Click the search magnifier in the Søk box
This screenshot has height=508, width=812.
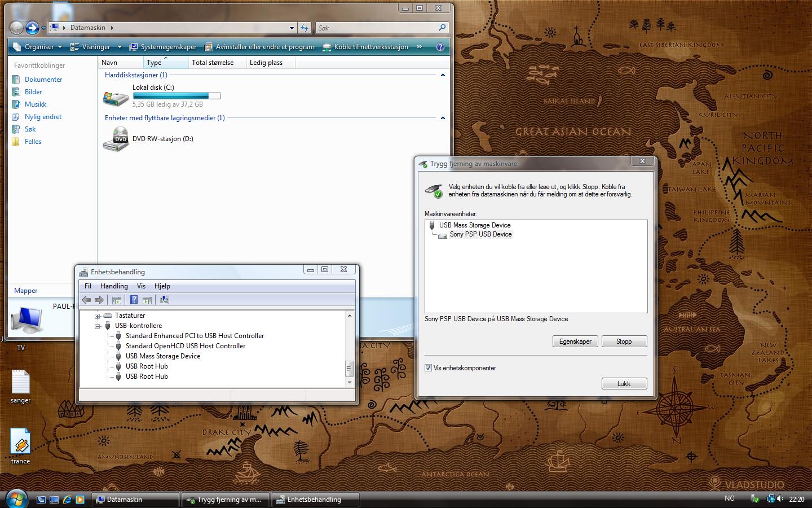coord(443,28)
